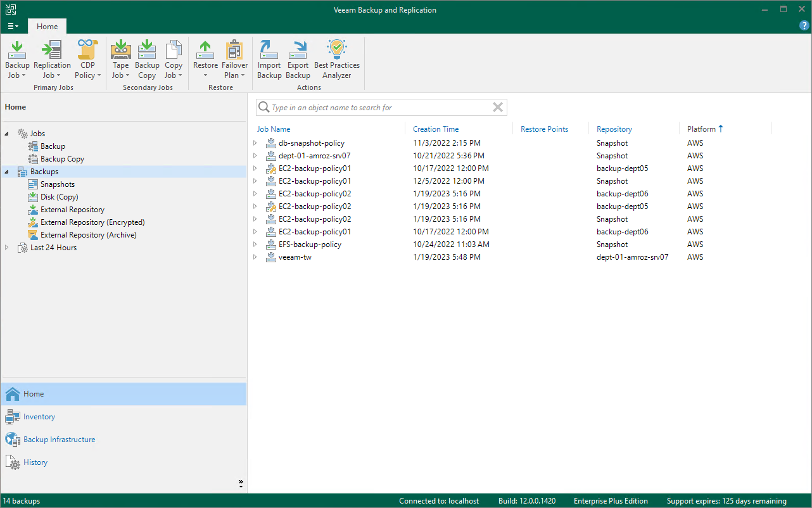The image size is (812, 508).
Task: Open the help question mark icon
Action: pyautogui.click(x=804, y=26)
